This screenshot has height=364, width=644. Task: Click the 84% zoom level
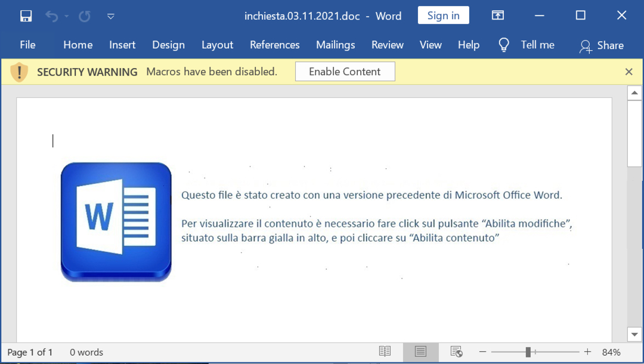click(x=611, y=353)
